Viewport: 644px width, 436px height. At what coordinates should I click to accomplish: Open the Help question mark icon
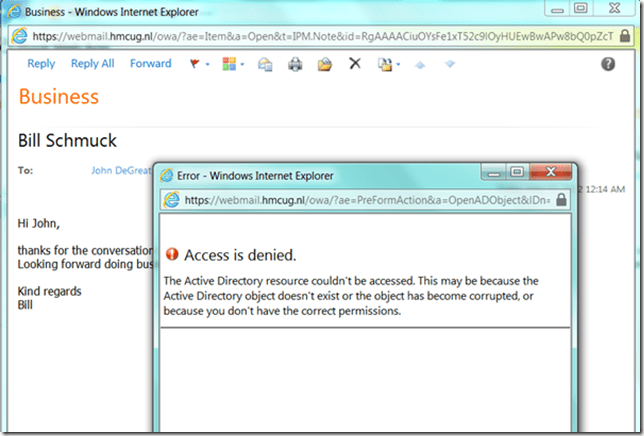[x=608, y=64]
